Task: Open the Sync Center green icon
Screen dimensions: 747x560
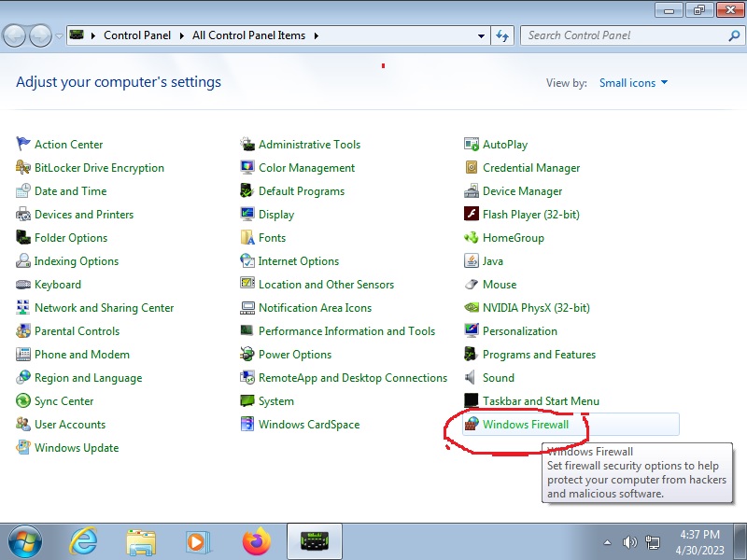Action: pos(22,400)
